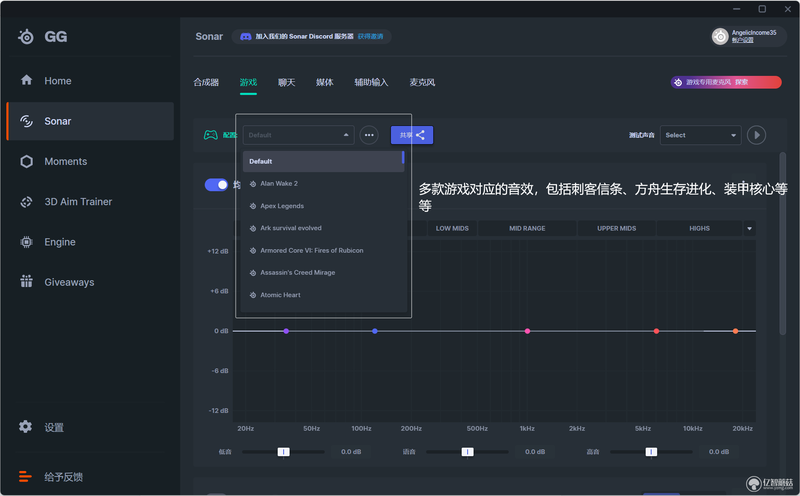Select the red EQ point near 5kHz
The width and height of the screenshot is (800, 496).
coord(657,331)
